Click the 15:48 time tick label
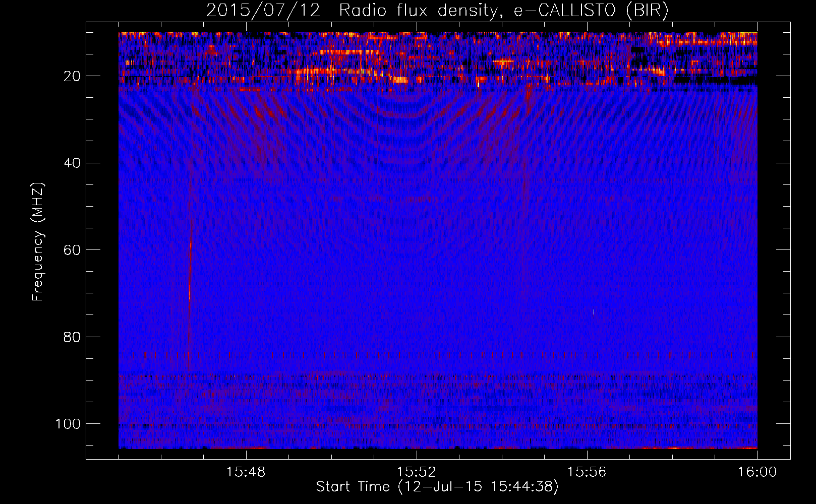The image size is (816, 504). pyautogui.click(x=246, y=472)
